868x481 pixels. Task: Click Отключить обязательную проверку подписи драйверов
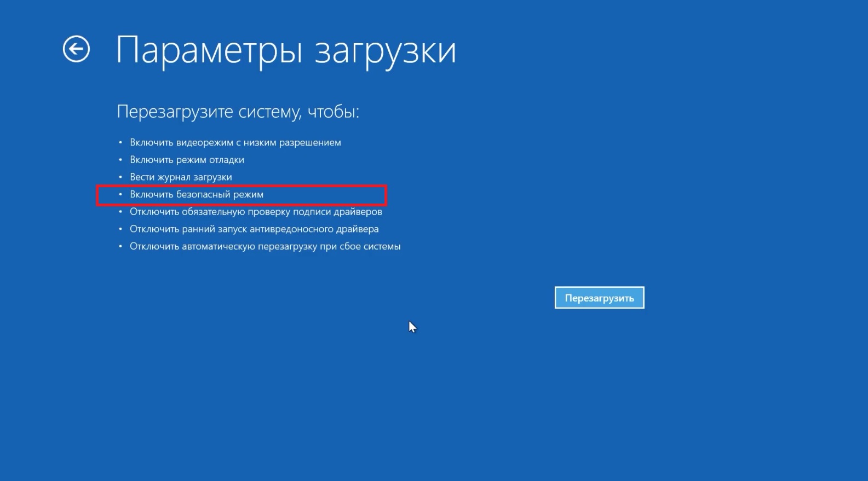pos(256,212)
